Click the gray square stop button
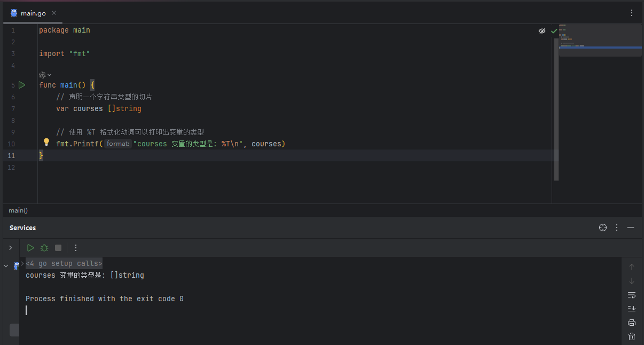This screenshot has width=644, height=345. (x=58, y=248)
